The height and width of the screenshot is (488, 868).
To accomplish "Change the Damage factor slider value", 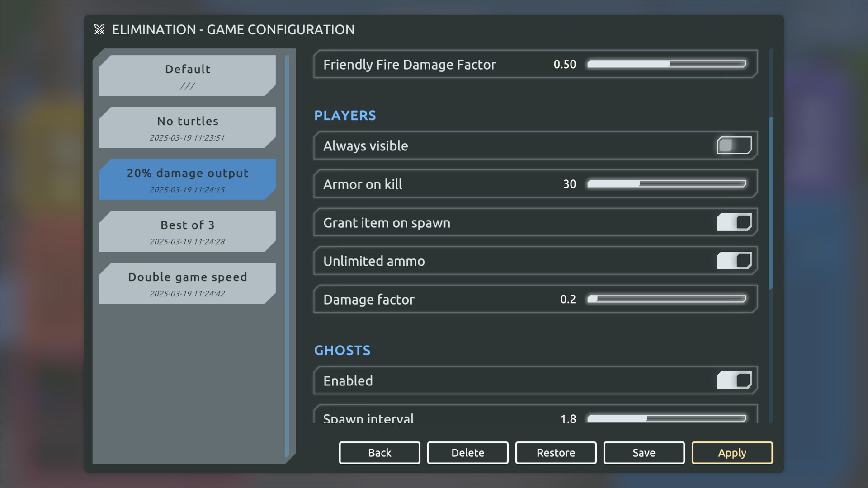I will 666,299.
